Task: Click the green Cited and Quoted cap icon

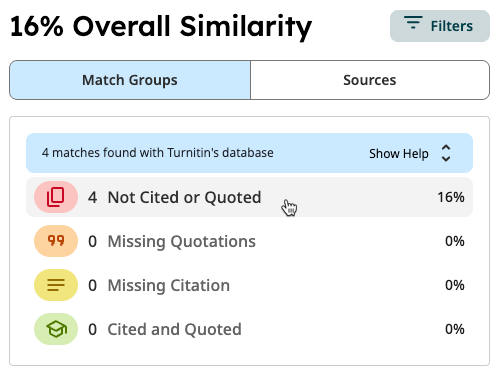Action: [56, 329]
